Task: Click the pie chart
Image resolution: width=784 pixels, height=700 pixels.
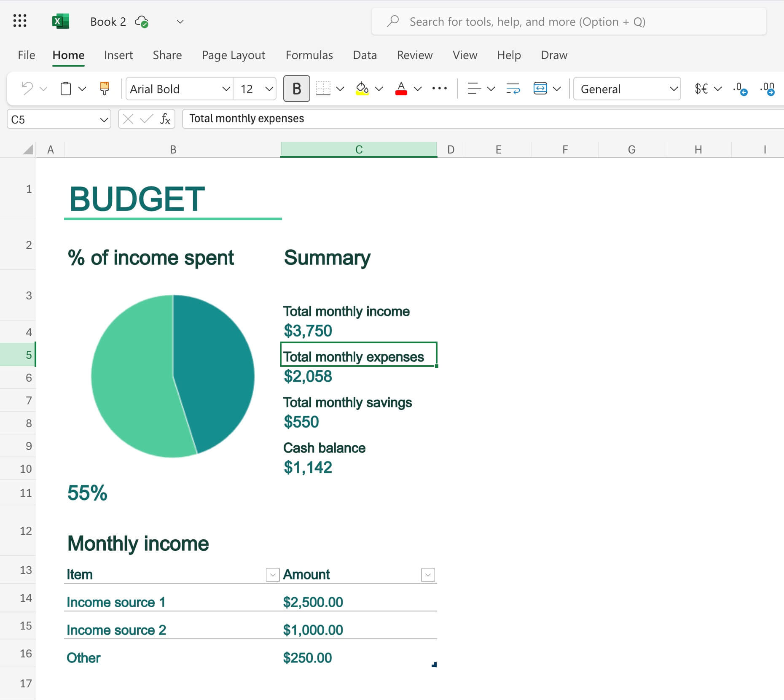Action: [173, 376]
